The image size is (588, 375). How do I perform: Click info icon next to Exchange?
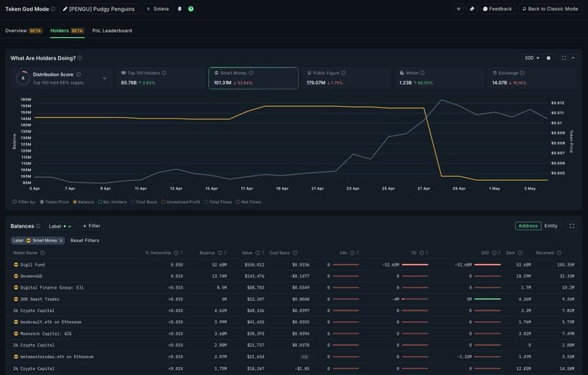point(523,73)
